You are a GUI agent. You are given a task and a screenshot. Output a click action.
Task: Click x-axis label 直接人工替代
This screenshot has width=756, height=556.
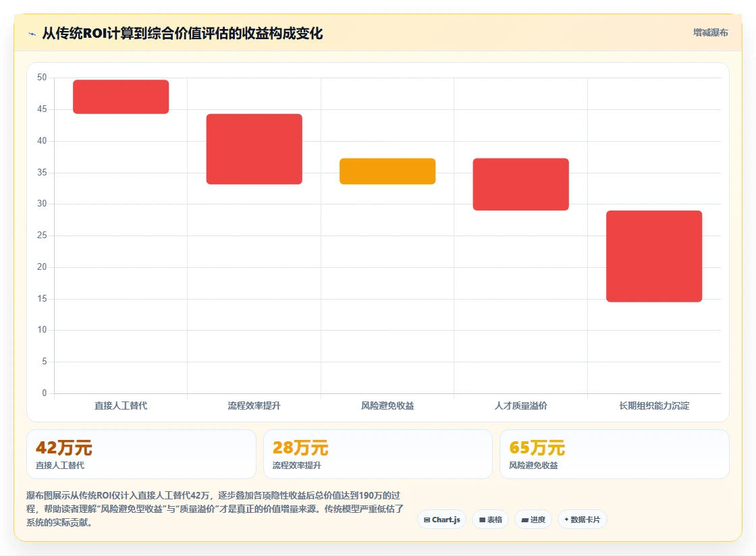pos(121,406)
